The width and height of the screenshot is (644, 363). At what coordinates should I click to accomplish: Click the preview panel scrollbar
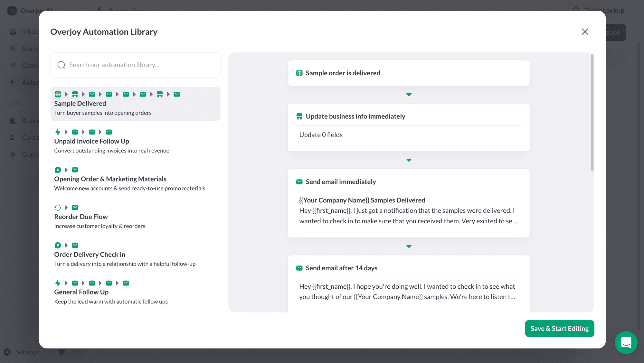(x=592, y=113)
